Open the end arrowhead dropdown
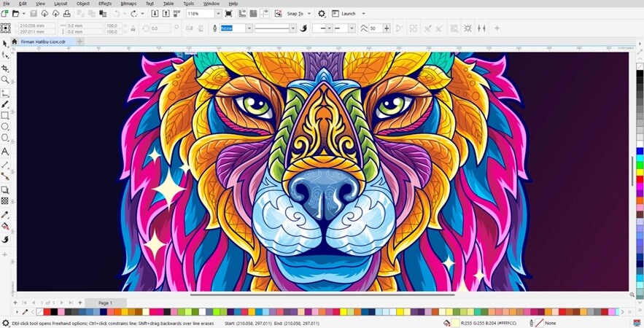Viewport: 644px width, 328px height. [x=352, y=28]
